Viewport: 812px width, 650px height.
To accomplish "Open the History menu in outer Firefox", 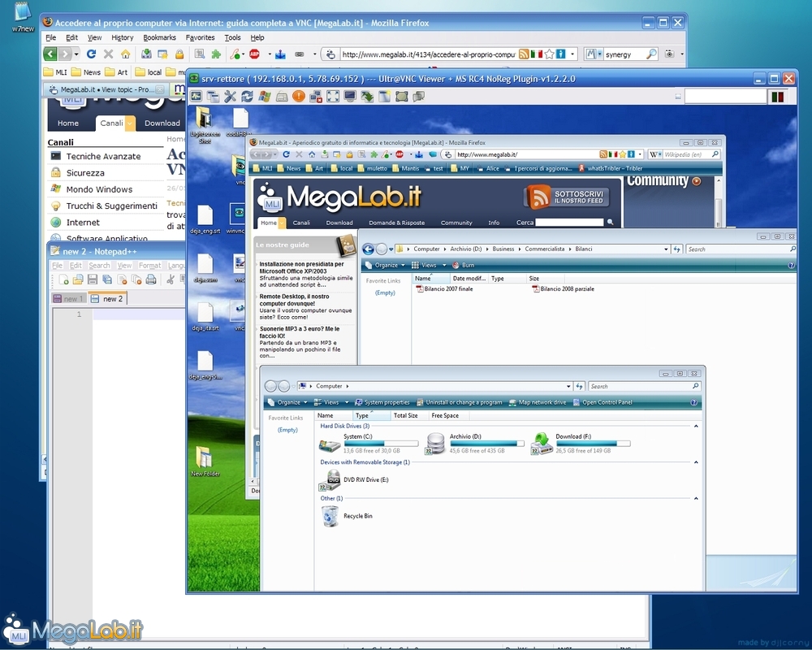I will click(x=123, y=37).
